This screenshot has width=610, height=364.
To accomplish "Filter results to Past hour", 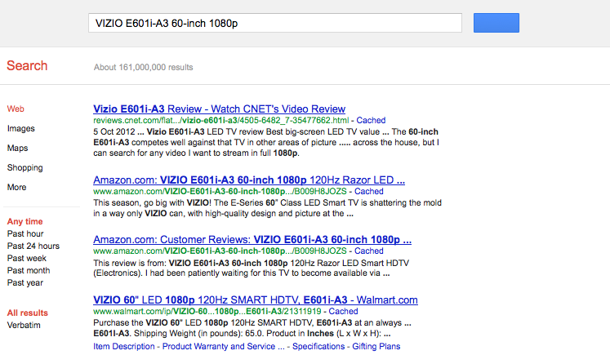I will (x=25, y=233).
